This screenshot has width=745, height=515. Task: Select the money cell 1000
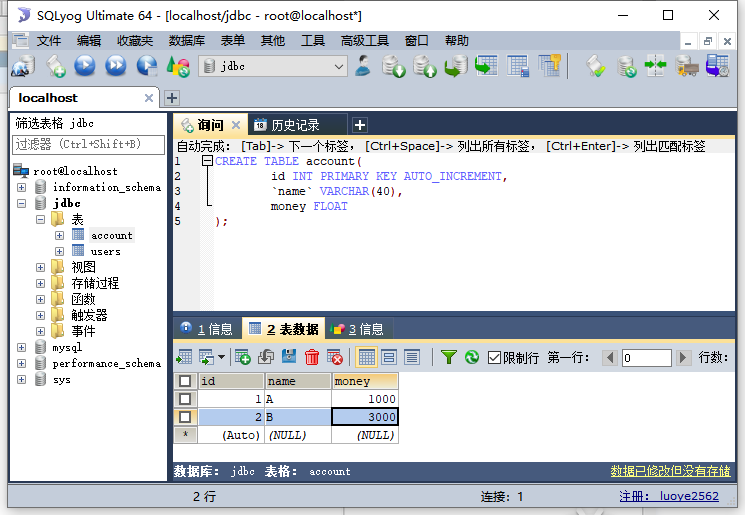click(x=365, y=399)
